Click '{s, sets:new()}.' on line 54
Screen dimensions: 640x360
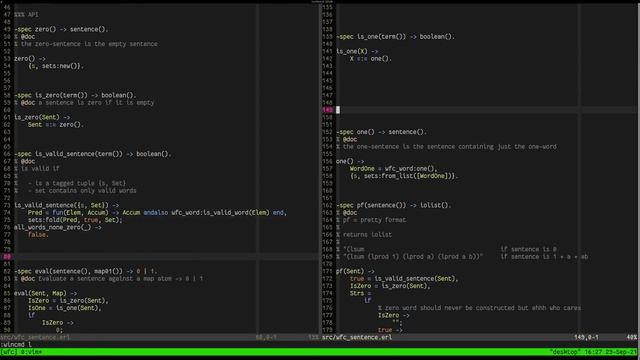click(x=56, y=66)
